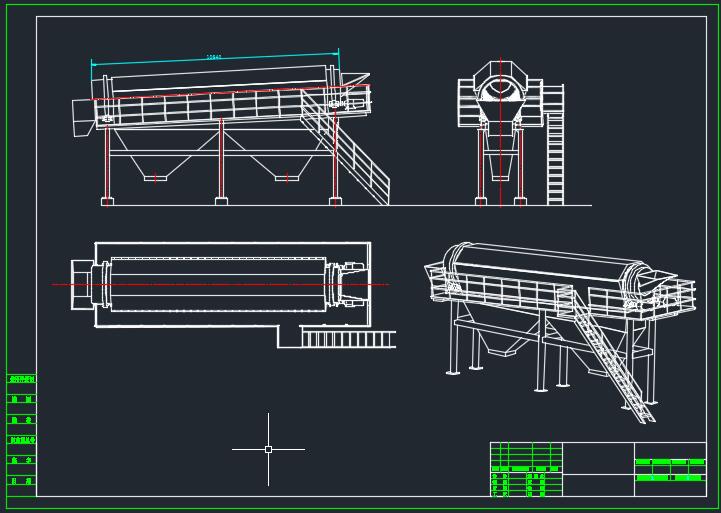
Task: Select the red vertical centerline in the end view
Action: click(x=501, y=132)
